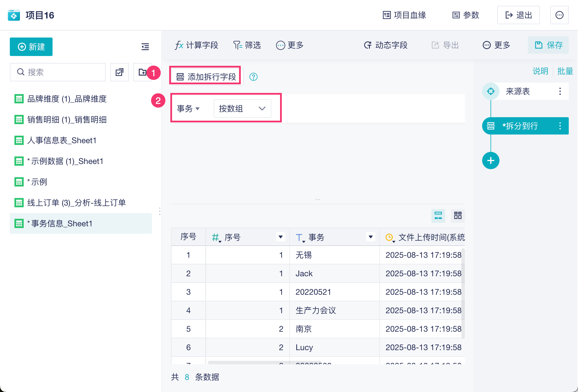Viewport: 578px width, 392px height.
Task: Click the 搜索 search input field
Action: click(58, 72)
